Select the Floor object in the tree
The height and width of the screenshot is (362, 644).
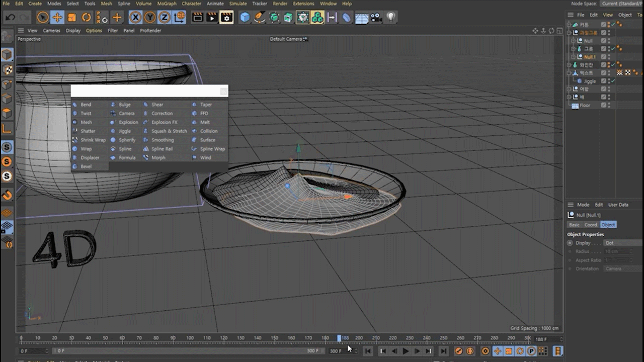[x=585, y=106]
